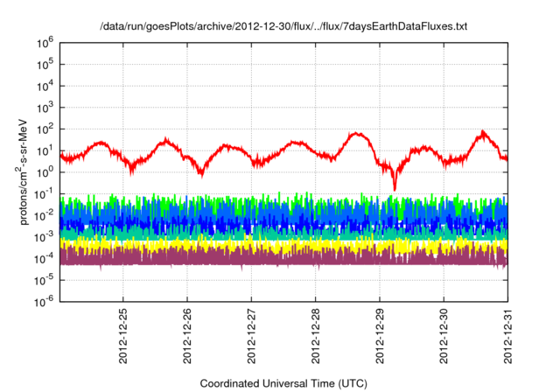Image resolution: width=560 pixels, height=392 pixels.
Task: Select the 2012-12-25 date tick label
Action: tap(123, 334)
